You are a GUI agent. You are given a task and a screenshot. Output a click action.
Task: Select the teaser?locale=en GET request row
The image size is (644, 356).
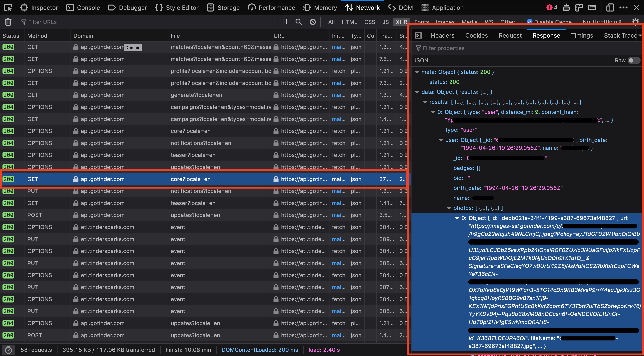pyautogui.click(x=193, y=203)
